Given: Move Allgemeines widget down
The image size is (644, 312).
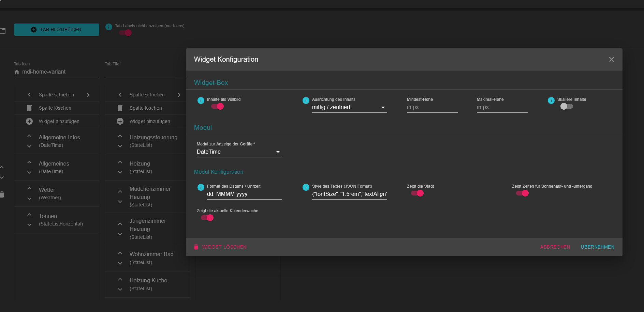Looking at the screenshot, I should 29,172.
